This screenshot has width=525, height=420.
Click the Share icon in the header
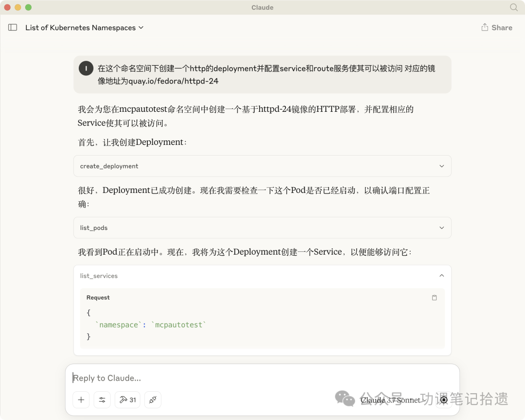pos(484,28)
